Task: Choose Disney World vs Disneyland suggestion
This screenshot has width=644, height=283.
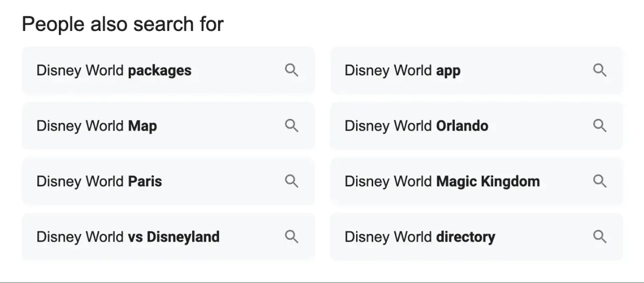Action: (168, 237)
